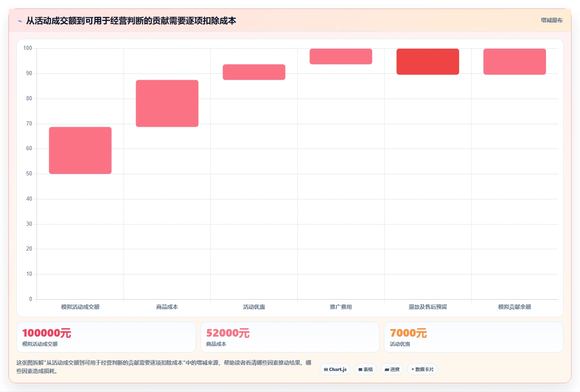Click the x-axis label 模拟活动成交额
Image resolution: width=580 pixels, height=392 pixels.
80,307
